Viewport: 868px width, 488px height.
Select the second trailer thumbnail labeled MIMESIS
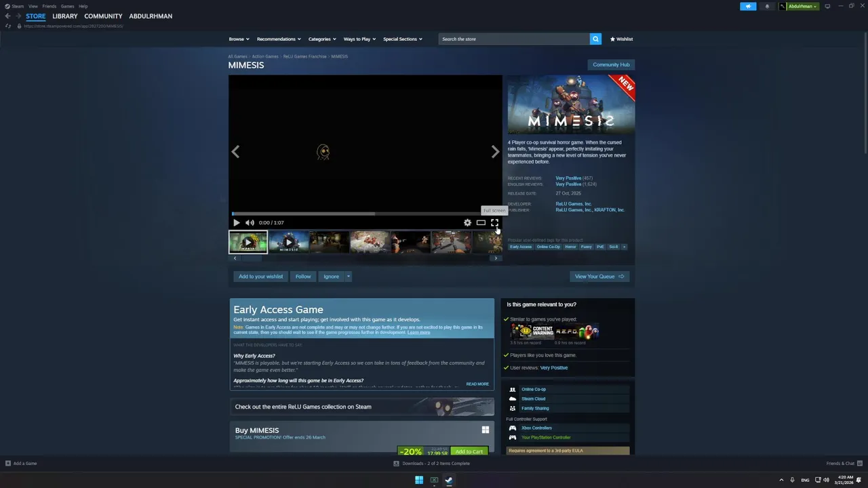click(288, 242)
